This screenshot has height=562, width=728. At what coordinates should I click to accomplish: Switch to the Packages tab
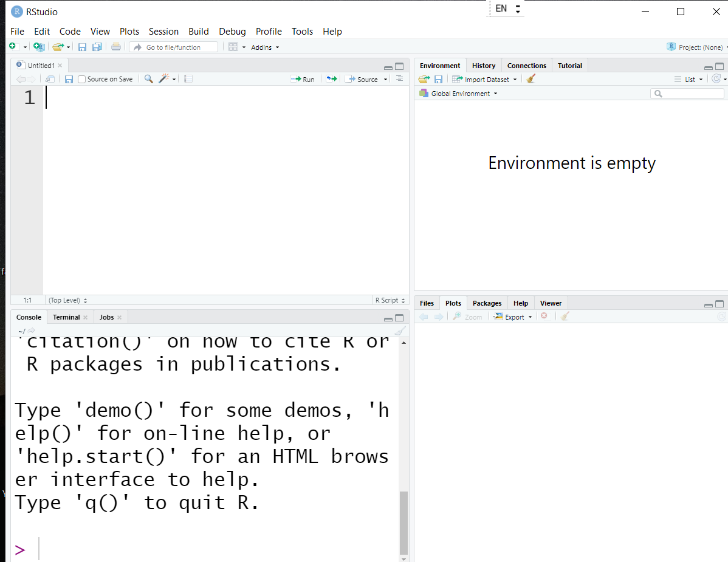pos(487,303)
